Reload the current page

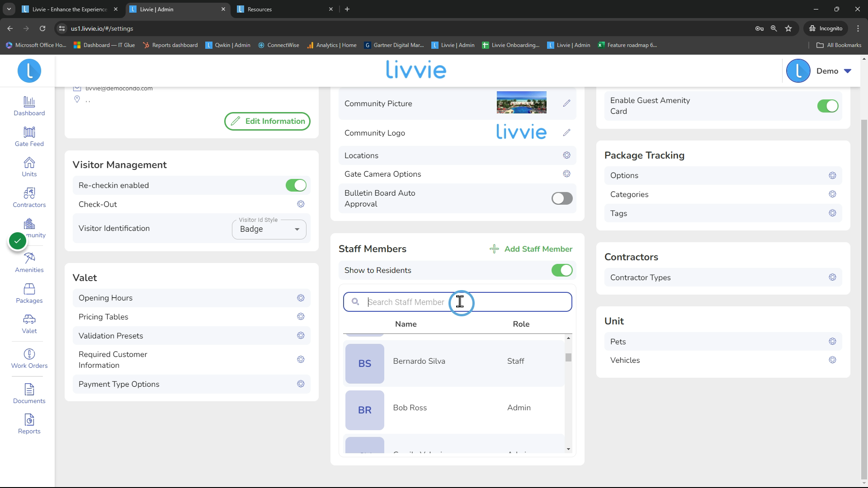42,28
